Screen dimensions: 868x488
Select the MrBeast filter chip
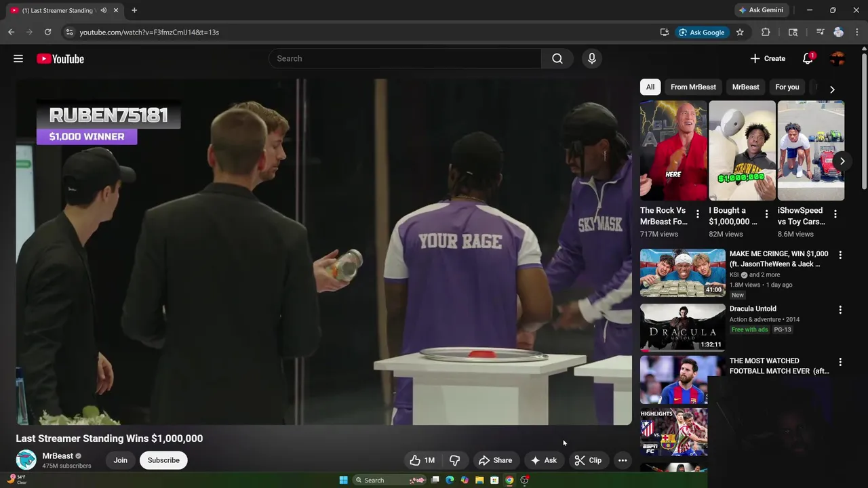(745, 87)
